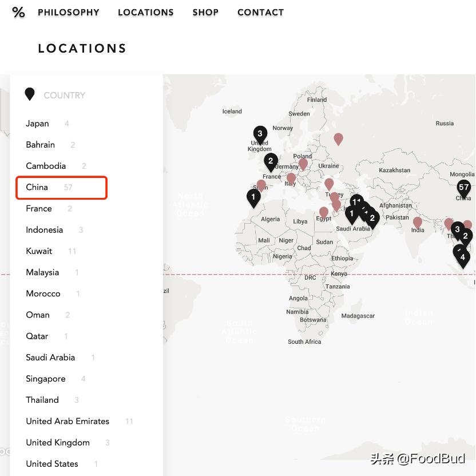Open the CONTACT page
This screenshot has height=476, width=476.
[x=260, y=12]
